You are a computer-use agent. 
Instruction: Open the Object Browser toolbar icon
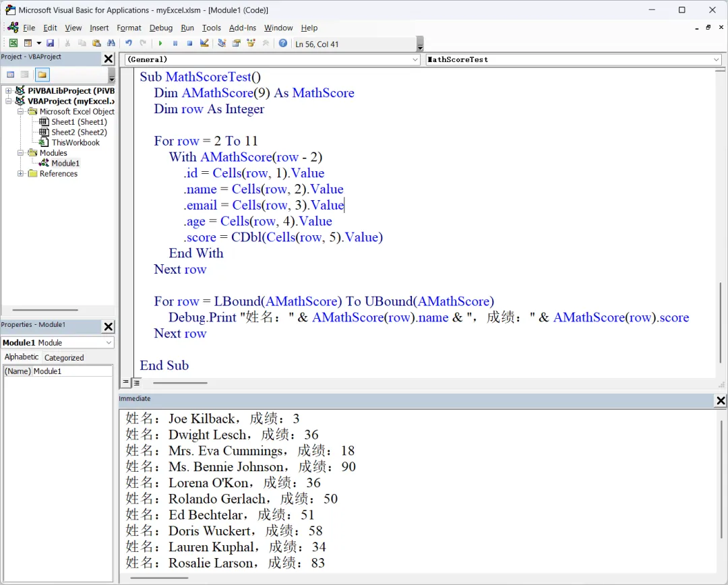click(251, 43)
